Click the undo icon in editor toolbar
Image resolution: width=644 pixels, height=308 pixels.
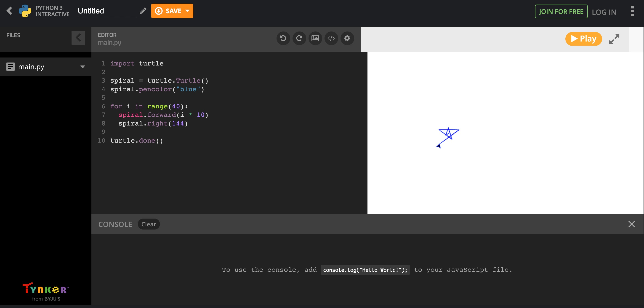pos(283,38)
